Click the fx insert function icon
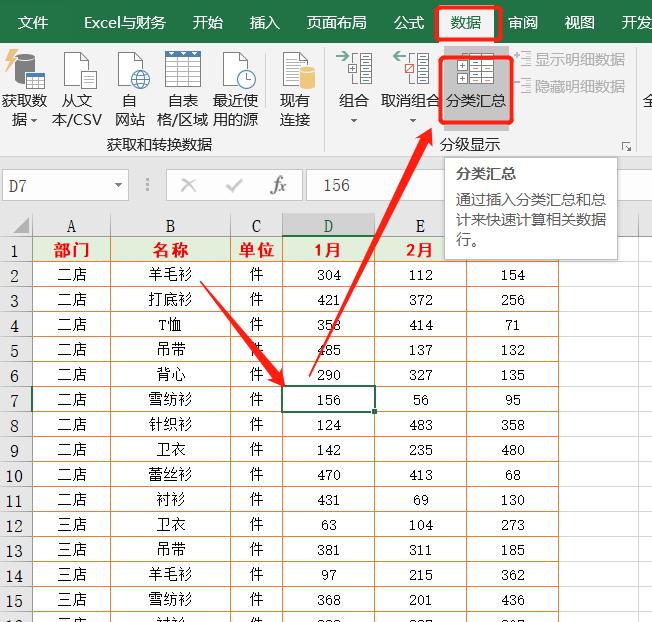 [278, 185]
